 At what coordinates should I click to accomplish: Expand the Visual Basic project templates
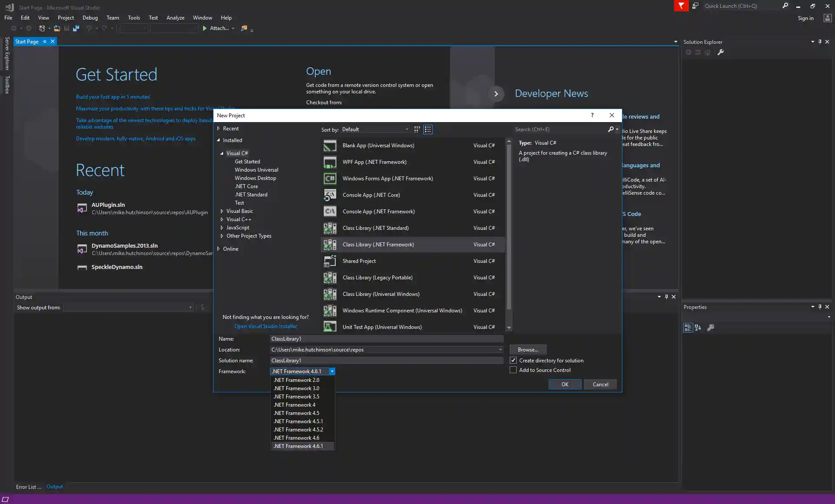coord(222,211)
